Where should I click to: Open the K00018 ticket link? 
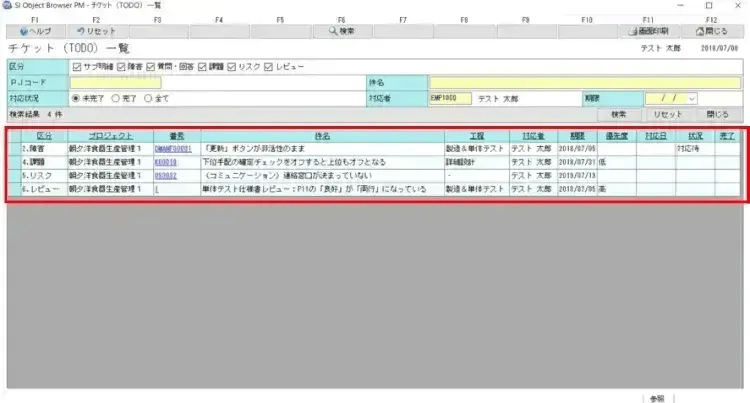[x=166, y=161]
